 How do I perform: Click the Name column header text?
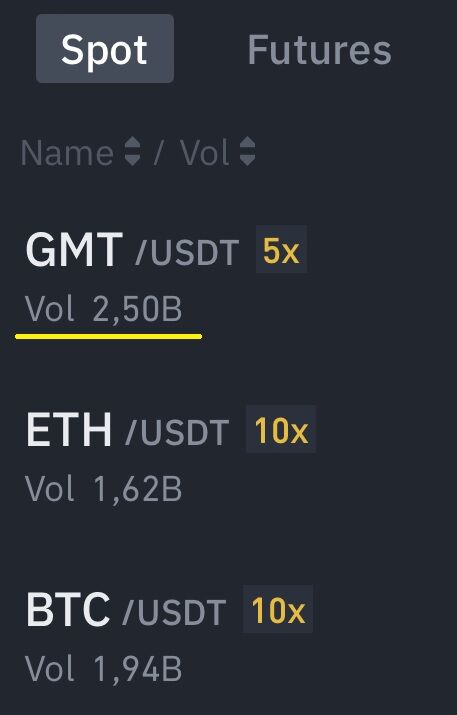[x=67, y=153]
